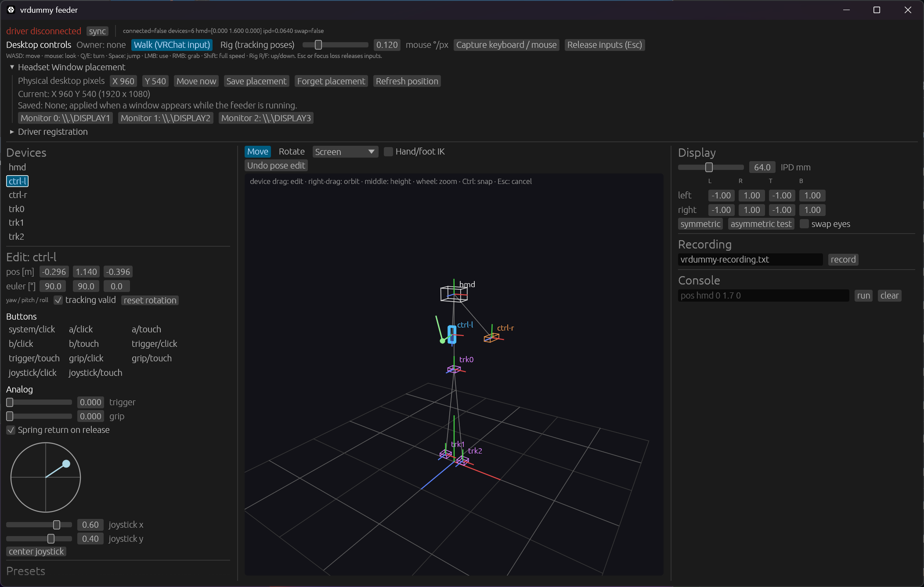Choose Monitor 1: \\.\DISPLAY2
This screenshot has width=924, height=587.
[165, 118]
